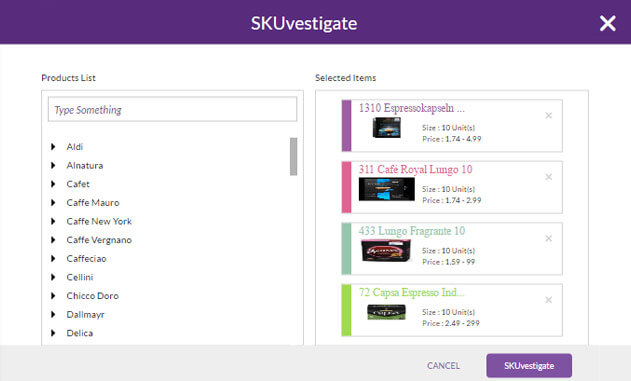Remove the 433 Lungo Fragrante item

click(549, 239)
